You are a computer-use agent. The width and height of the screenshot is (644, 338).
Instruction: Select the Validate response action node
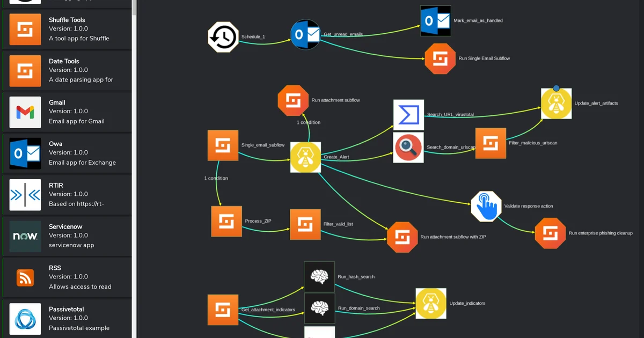486,206
